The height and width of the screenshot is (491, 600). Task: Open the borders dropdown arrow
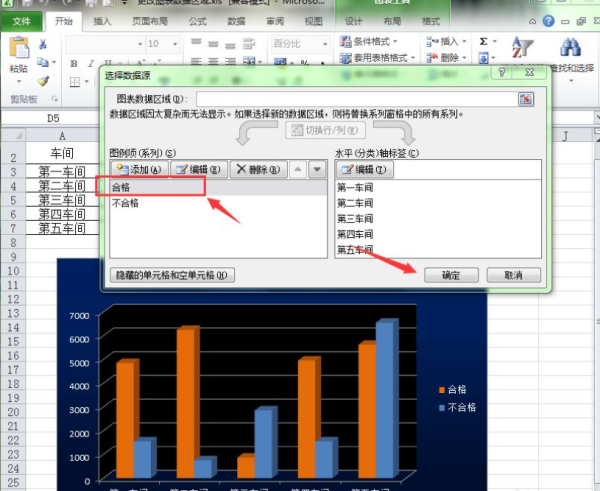tap(87, 81)
